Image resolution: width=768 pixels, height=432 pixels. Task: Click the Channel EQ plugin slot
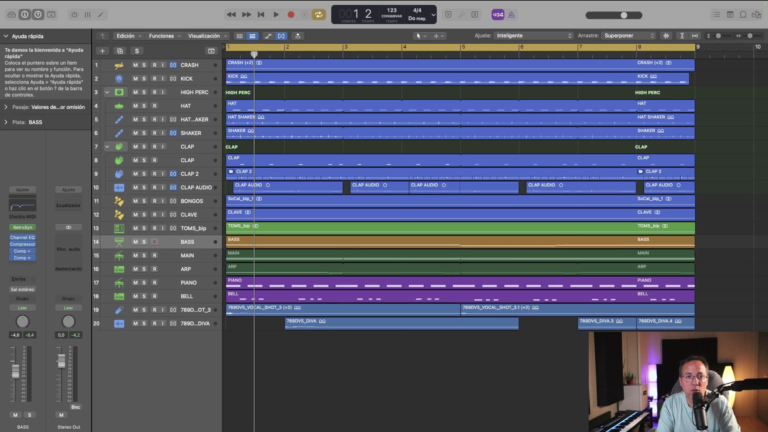tap(23, 238)
